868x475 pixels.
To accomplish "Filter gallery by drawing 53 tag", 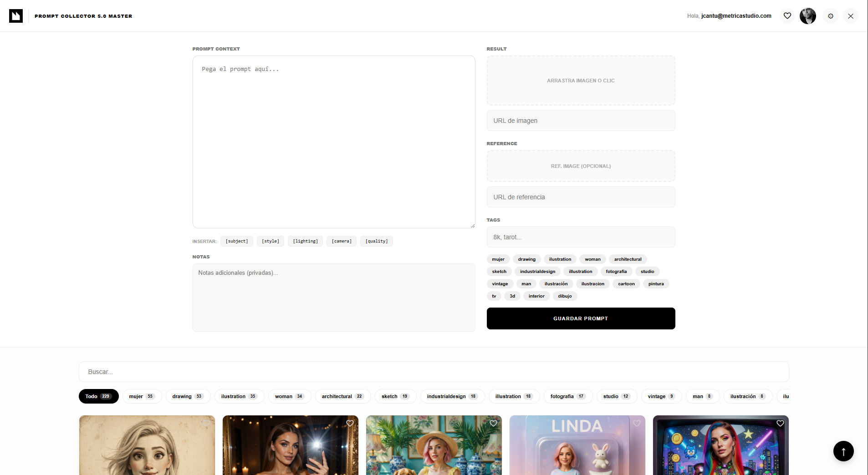I will click(188, 396).
